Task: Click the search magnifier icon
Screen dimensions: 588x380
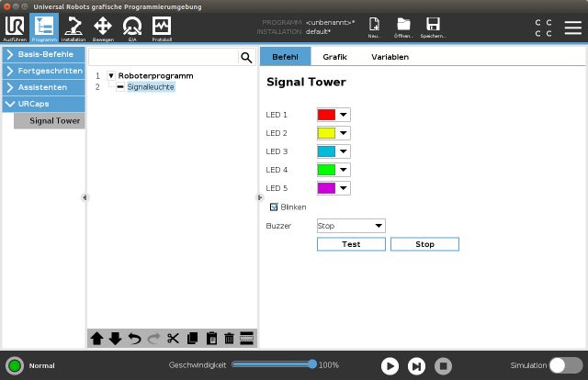Action: [x=245, y=57]
